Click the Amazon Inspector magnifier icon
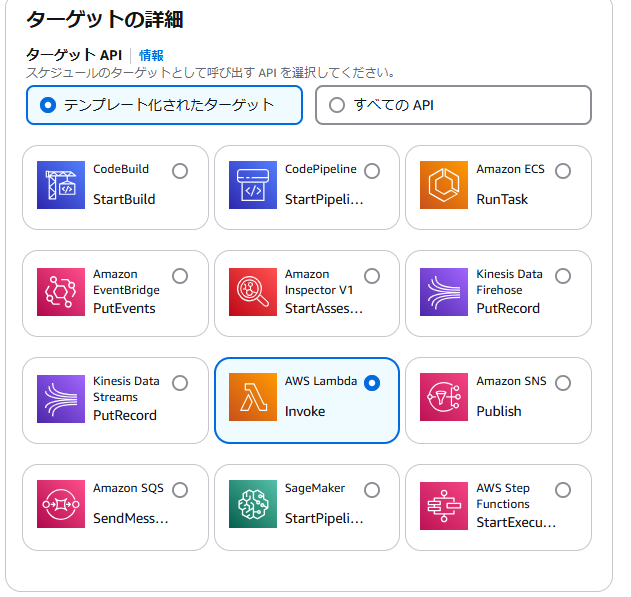 (253, 292)
